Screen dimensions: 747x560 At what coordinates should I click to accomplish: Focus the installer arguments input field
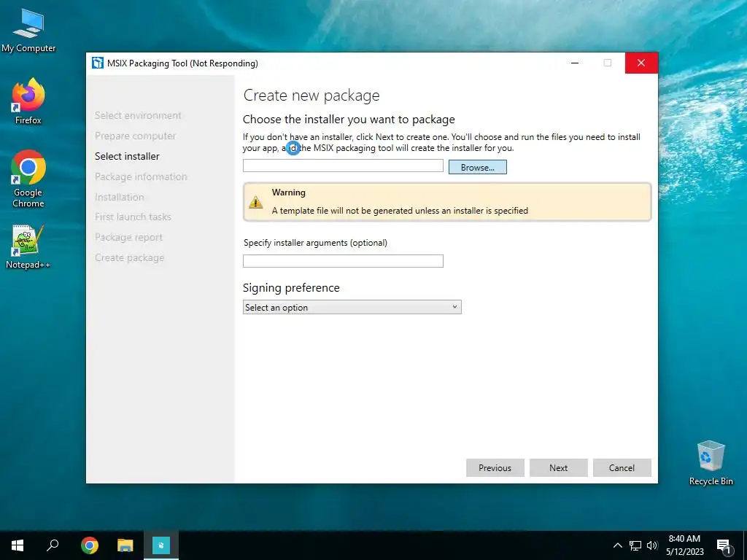point(343,261)
